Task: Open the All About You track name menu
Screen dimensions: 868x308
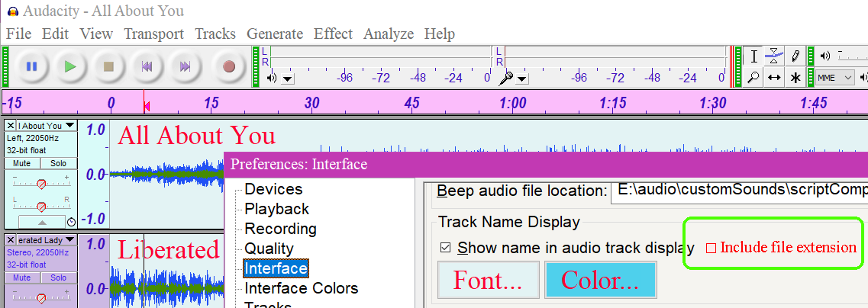Action: coord(47,126)
